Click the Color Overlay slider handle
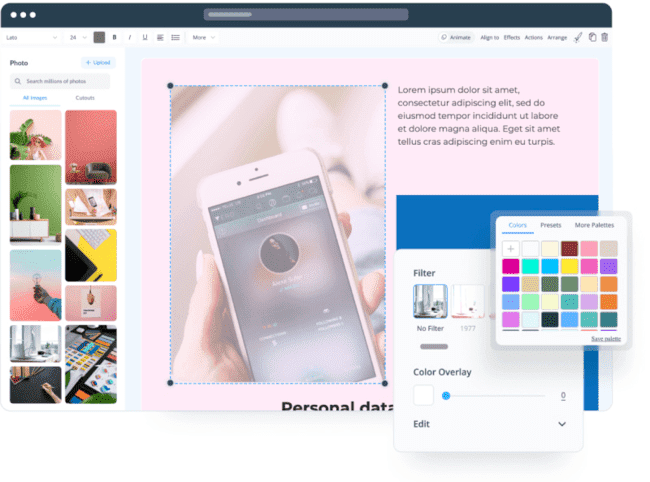650x482 pixels. coord(446,396)
